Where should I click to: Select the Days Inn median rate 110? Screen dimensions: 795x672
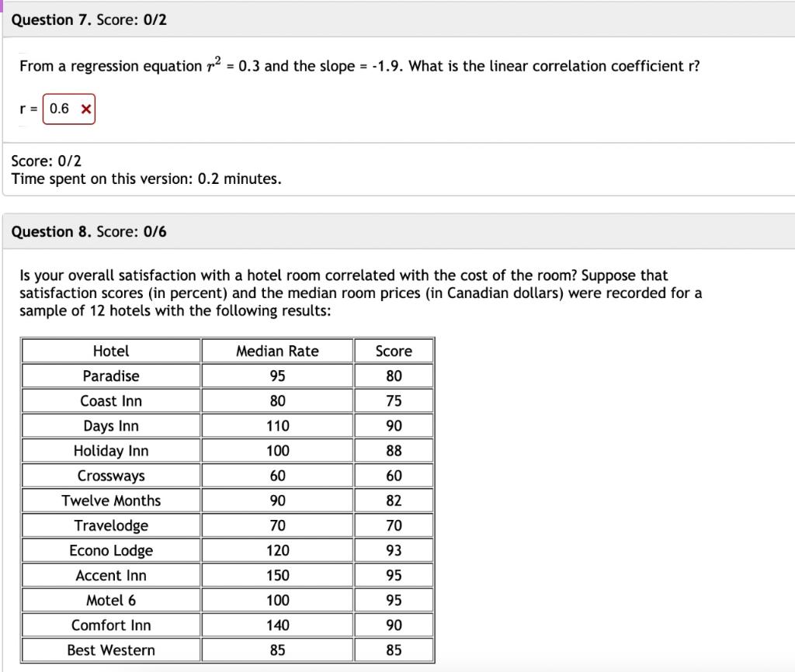pos(276,425)
